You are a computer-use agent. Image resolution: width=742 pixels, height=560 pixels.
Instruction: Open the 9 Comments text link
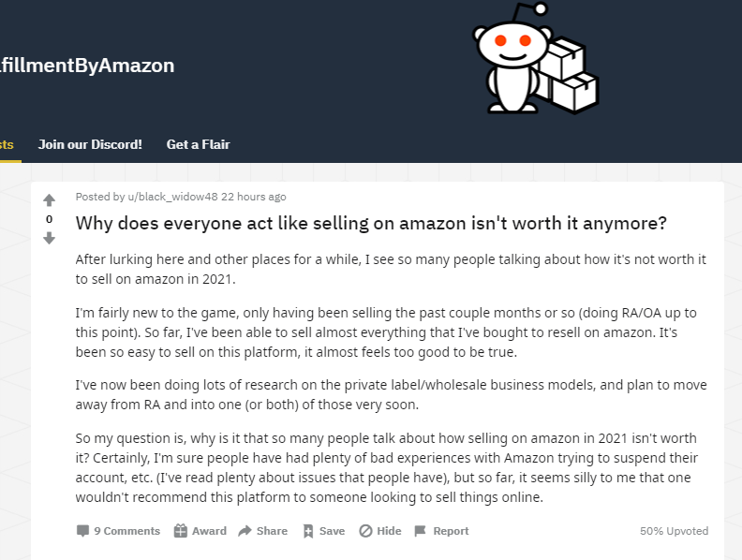pos(126,531)
